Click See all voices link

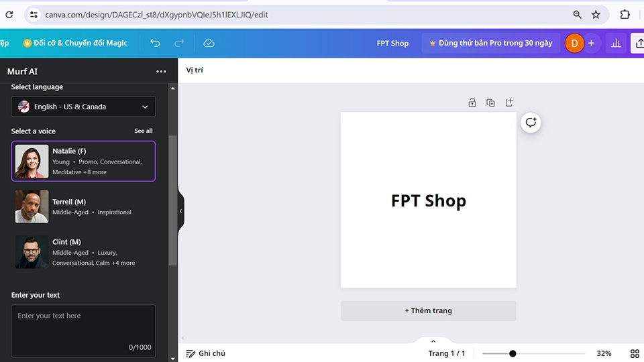click(x=144, y=131)
